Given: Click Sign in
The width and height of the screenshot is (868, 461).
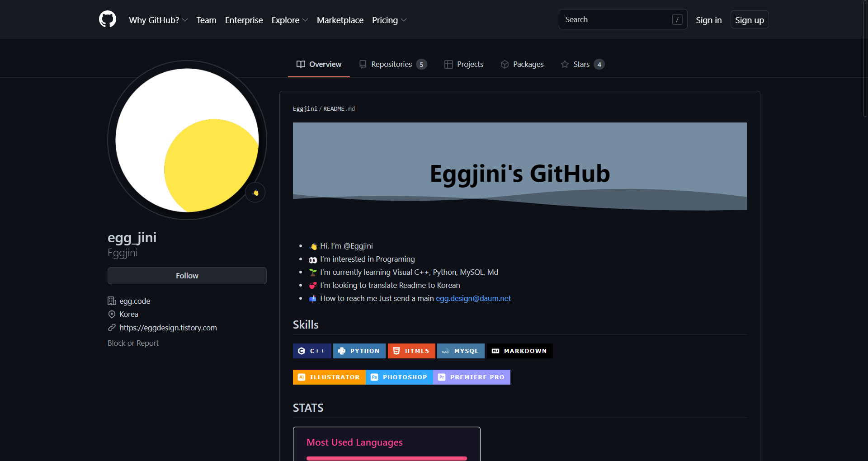Looking at the screenshot, I should 708,20.
